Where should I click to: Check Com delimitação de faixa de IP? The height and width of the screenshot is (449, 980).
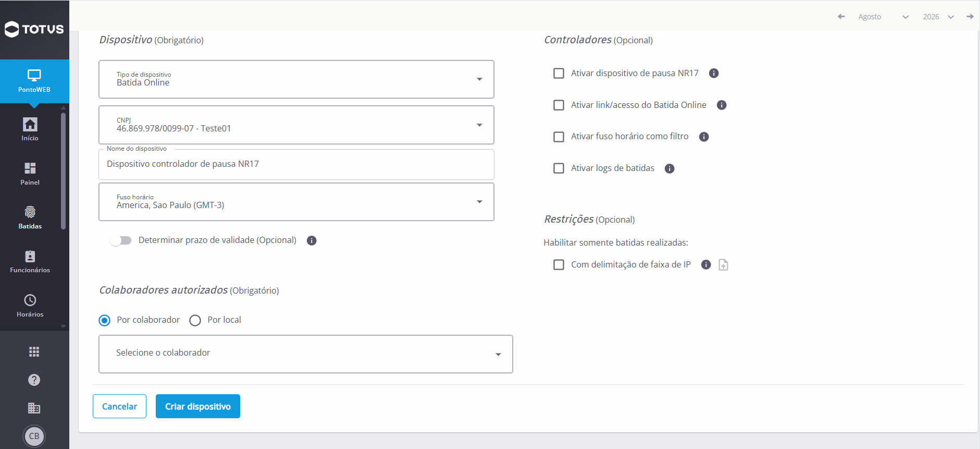[x=559, y=265]
